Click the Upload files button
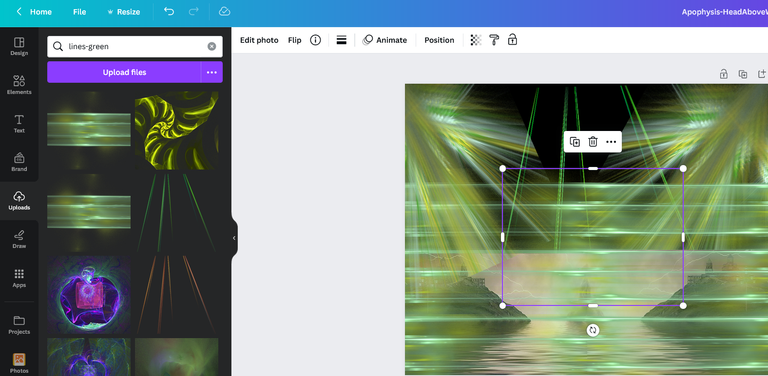Image resolution: width=768 pixels, height=376 pixels. 124,72
